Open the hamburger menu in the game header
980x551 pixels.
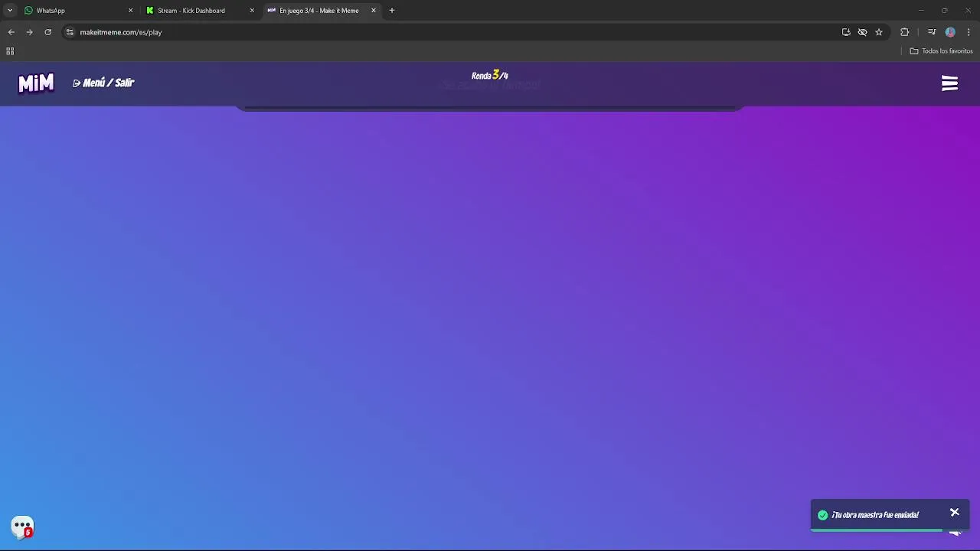pyautogui.click(x=949, y=83)
